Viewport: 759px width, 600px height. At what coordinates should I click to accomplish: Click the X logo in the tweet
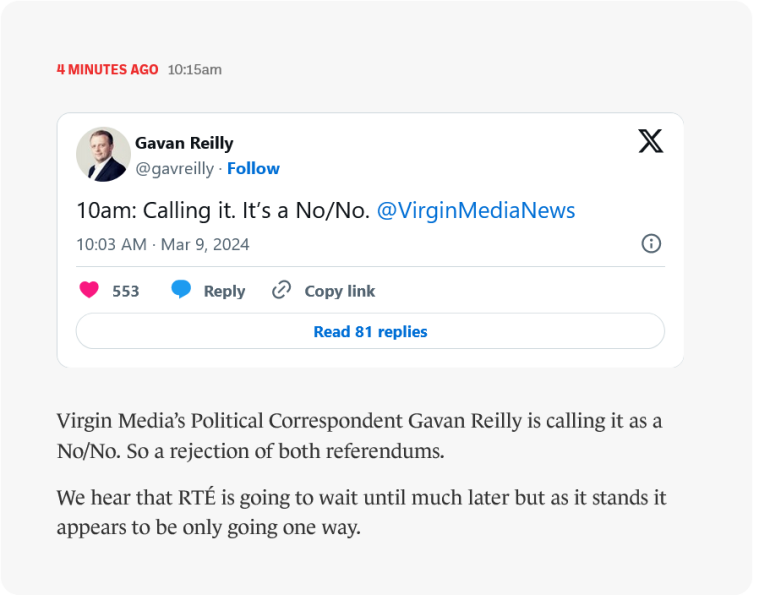coord(650,141)
